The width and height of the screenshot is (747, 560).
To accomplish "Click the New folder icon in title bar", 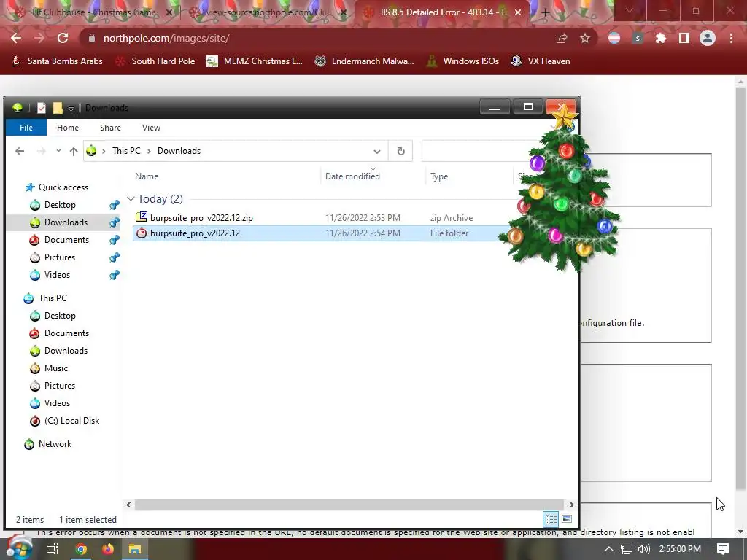I will coord(58,108).
